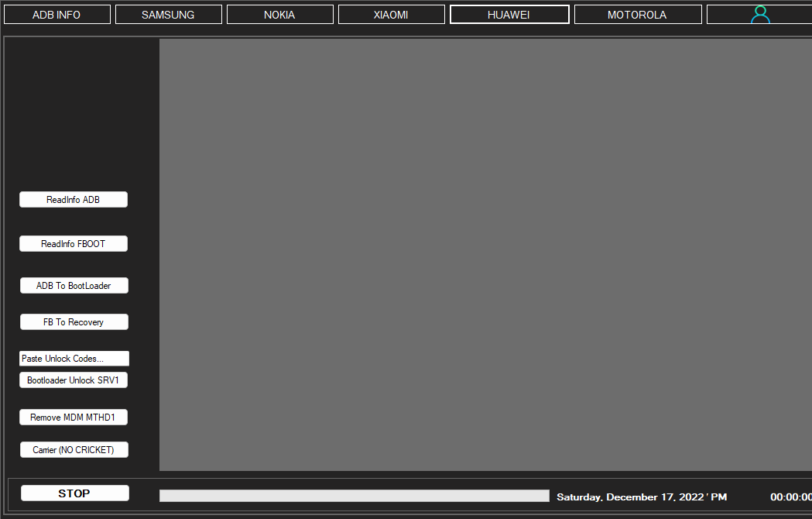Viewport: 812px width, 519px height.
Task: Select the XIAOMI tab
Action: [391, 13]
